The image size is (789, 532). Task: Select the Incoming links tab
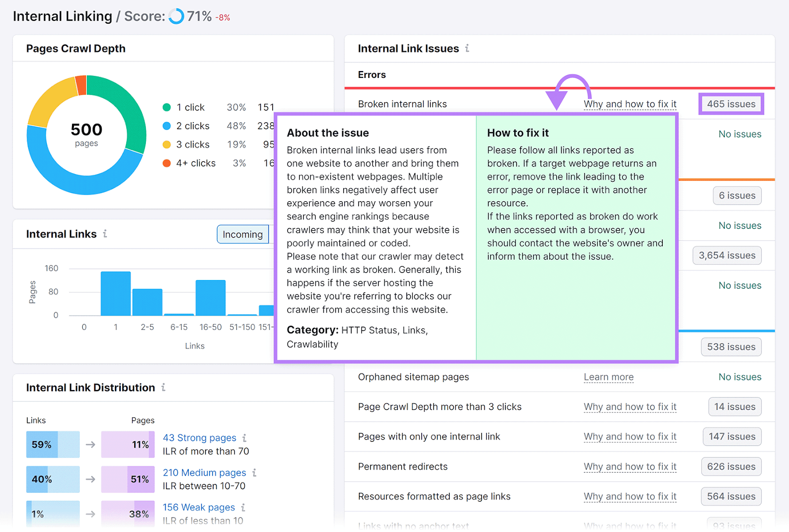click(243, 234)
